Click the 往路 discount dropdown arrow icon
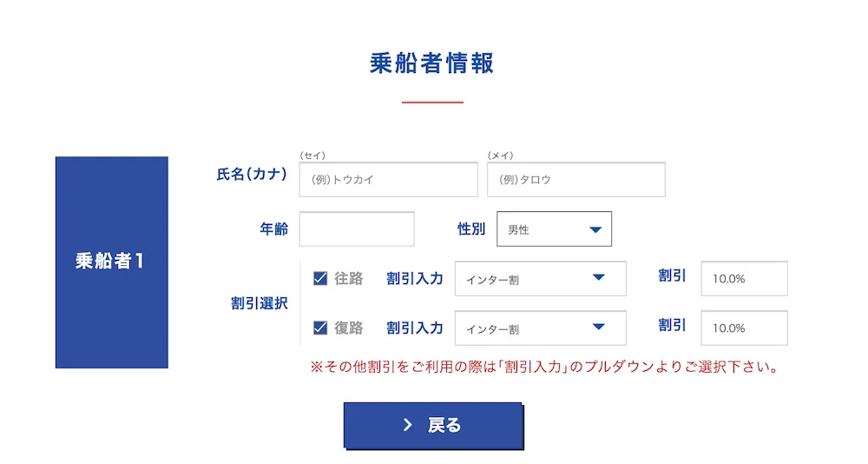 point(598,278)
